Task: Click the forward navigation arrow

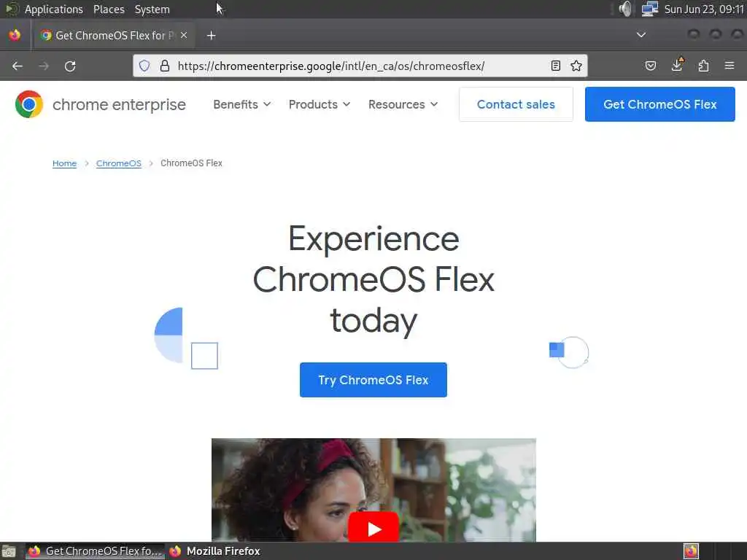Action: click(x=44, y=66)
